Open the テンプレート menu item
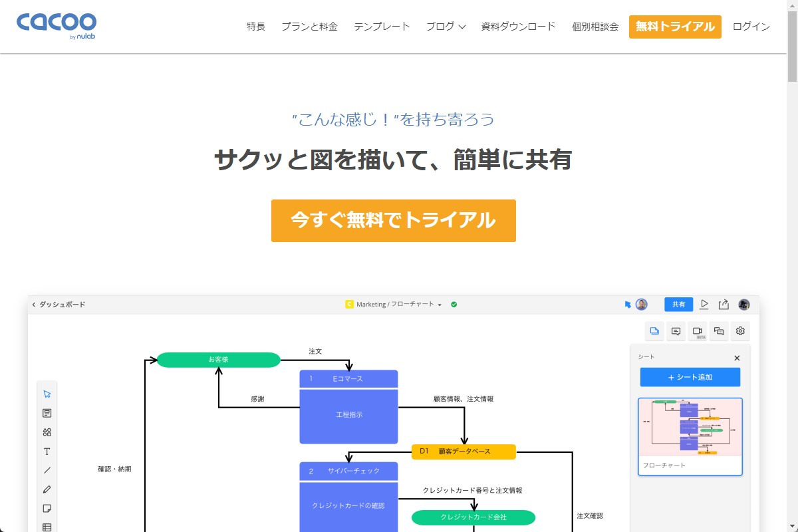The width and height of the screenshot is (798, 532). tap(382, 27)
